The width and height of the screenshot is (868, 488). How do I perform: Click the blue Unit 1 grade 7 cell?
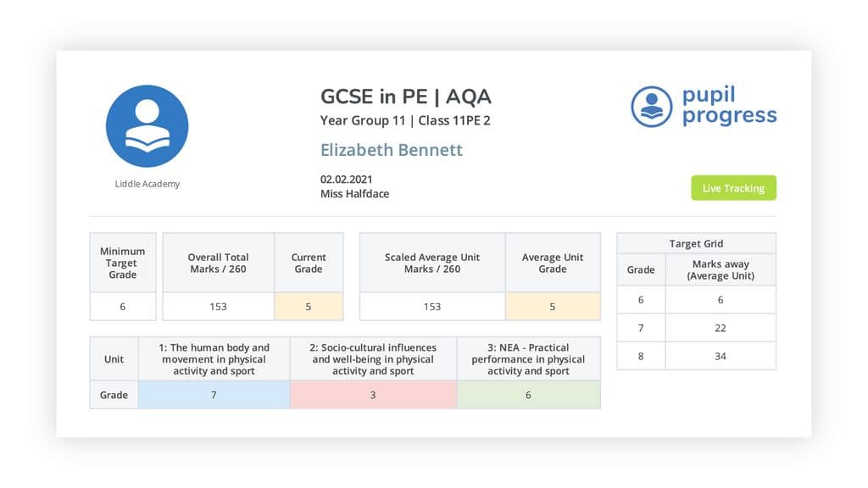(x=214, y=395)
